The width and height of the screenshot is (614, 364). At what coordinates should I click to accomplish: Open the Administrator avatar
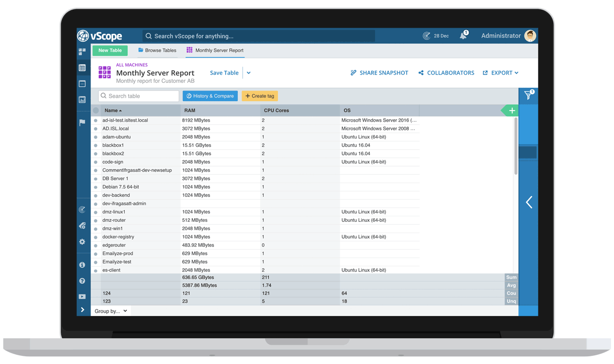pyautogui.click(x=531, y=36)
